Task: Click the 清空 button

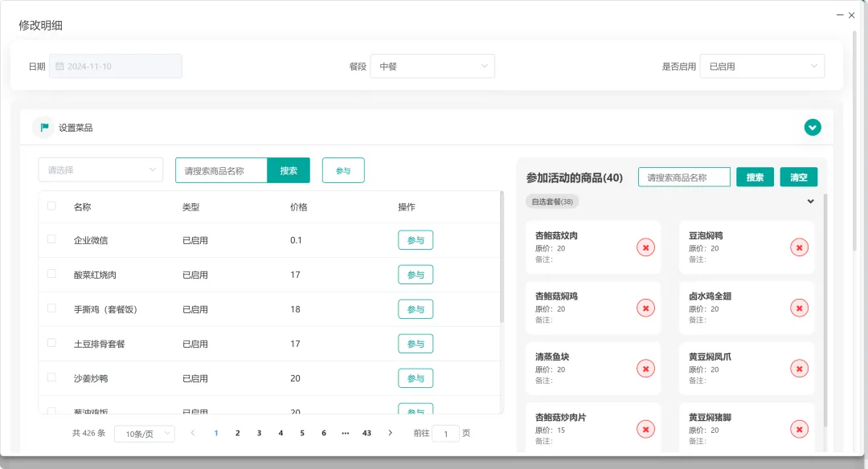Action: pos(799,177)
